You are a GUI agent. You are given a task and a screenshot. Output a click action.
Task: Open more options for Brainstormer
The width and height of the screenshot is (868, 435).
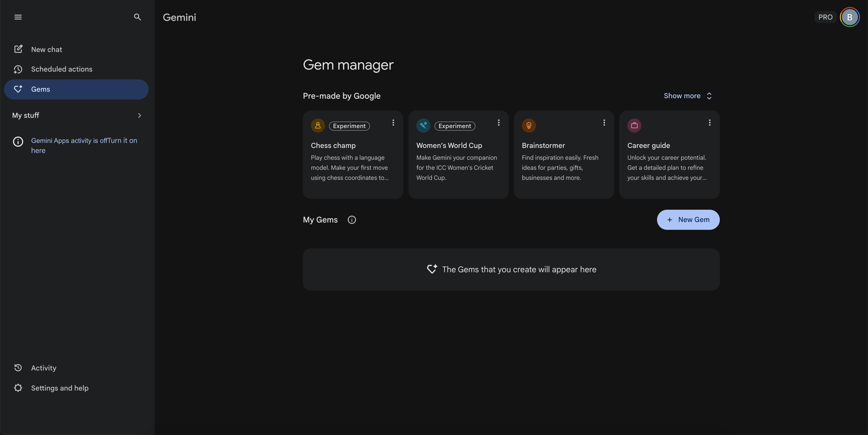click(604, 123)
